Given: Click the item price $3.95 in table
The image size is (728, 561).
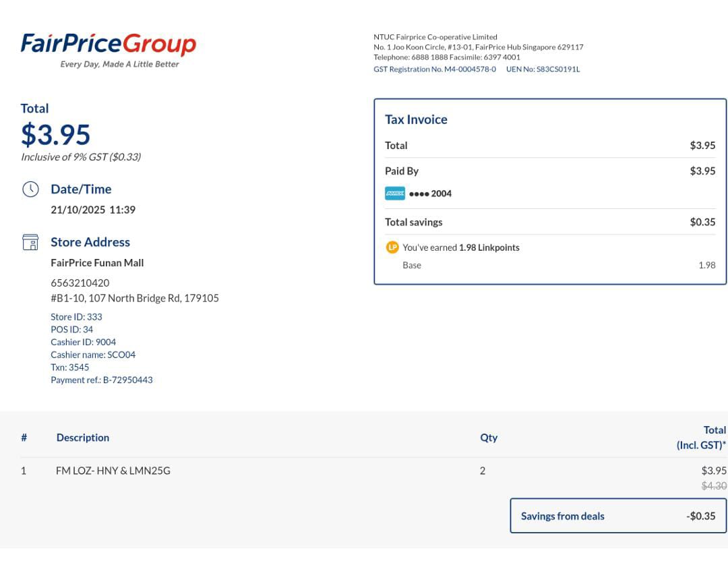Looking at the screenshot, I should click(714, 471).
